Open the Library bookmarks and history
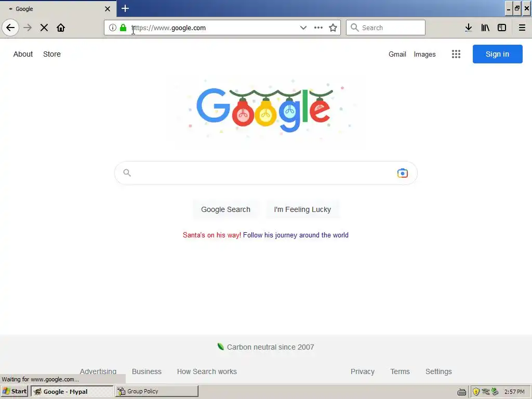 point(485,28)
